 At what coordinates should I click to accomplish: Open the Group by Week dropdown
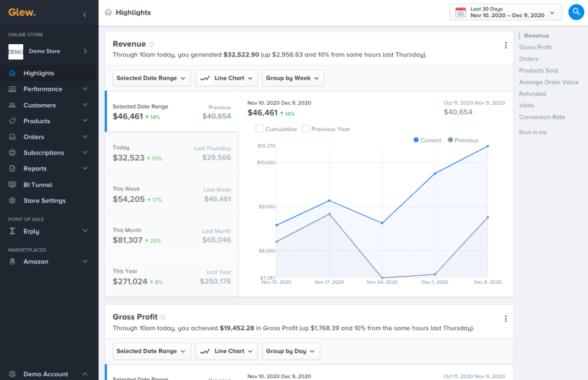pyautogui.click(x=293, y=78)
